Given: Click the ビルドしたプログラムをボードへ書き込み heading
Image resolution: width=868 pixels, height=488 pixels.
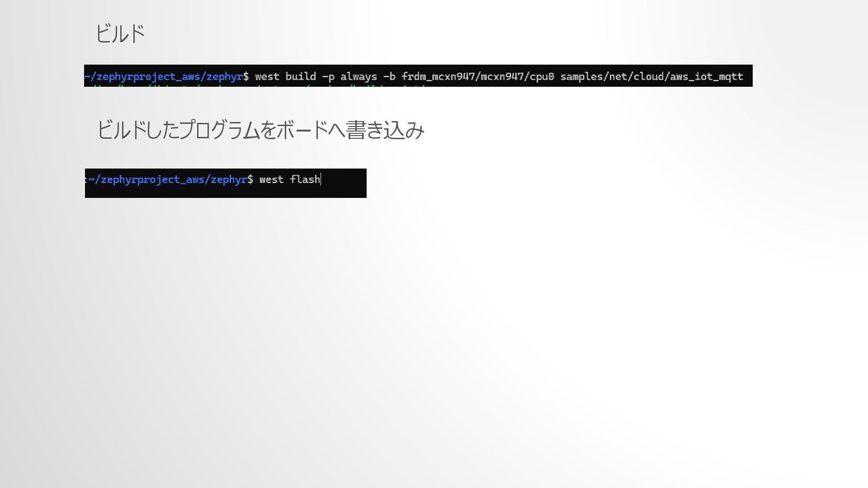Looking at the screenshot, I should (260, 130).
